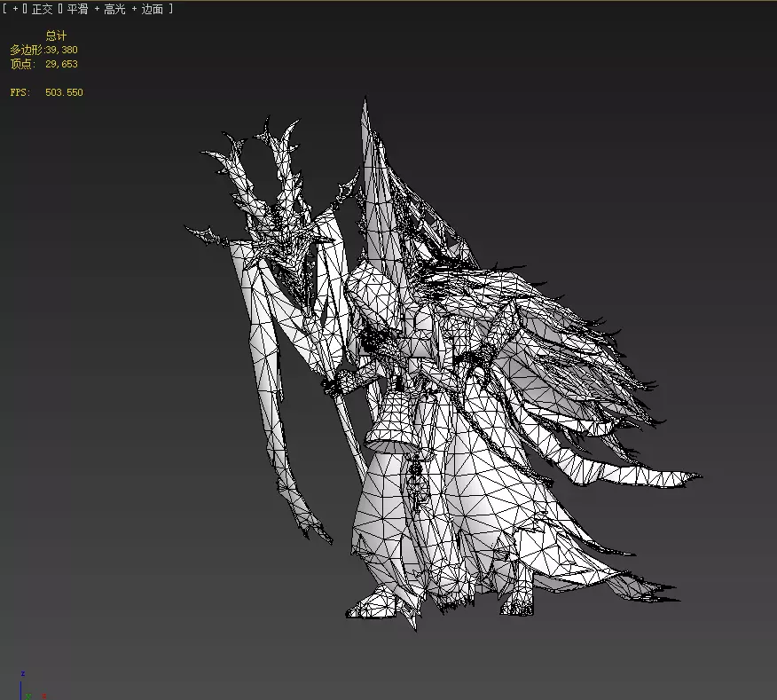Click the 顶点 count 29,653
The image size is (777, 700).
click(x=61, y=64)
